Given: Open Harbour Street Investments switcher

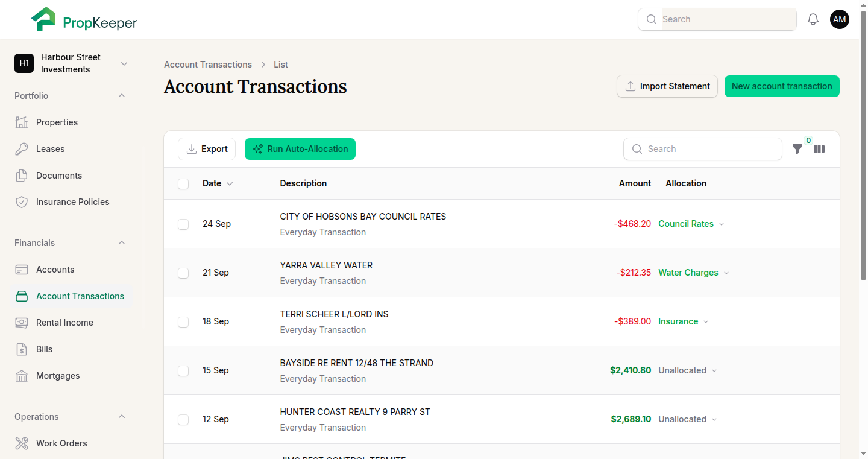Looking at the screenshot, I should tap(72, 63).
